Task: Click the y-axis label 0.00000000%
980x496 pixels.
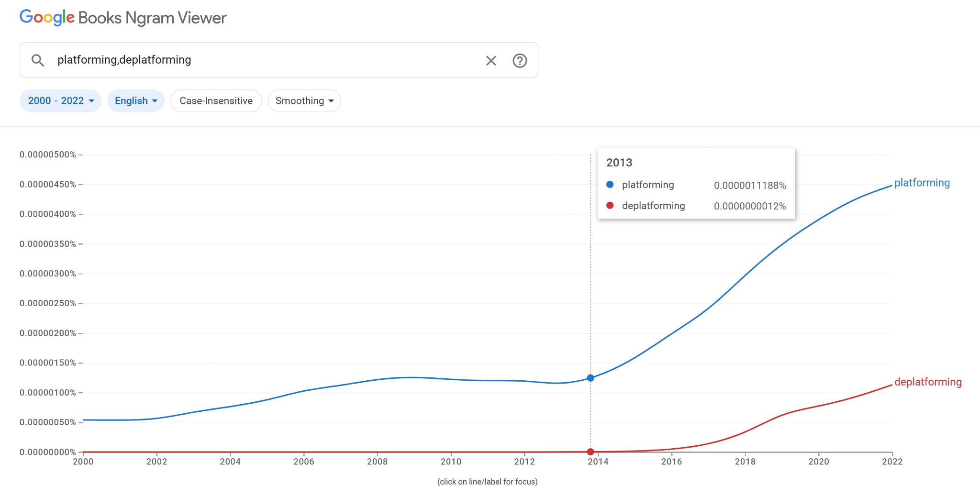Action: [x=48, y=452]
